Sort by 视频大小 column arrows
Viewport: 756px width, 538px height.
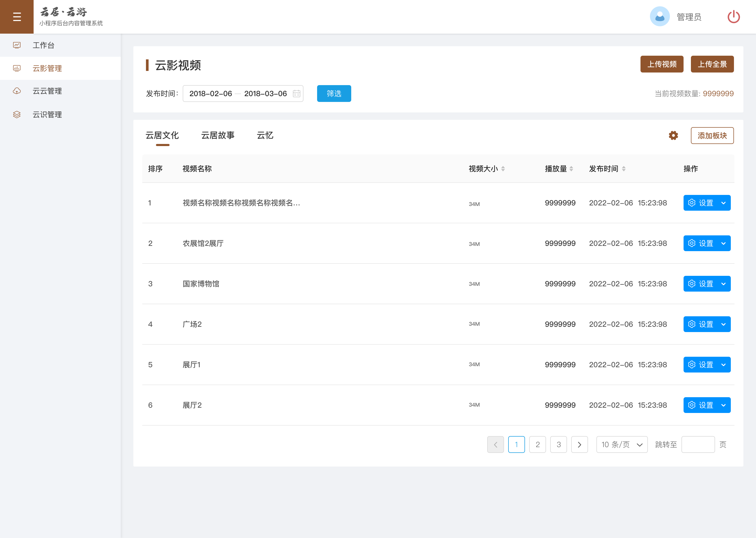click(x=503, y=169)
